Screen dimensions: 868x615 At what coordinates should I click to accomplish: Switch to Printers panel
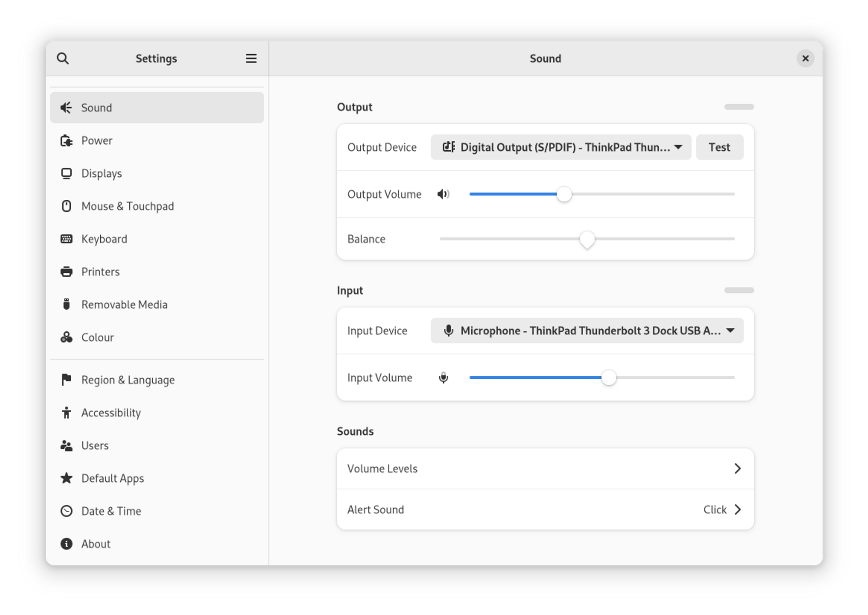point(157,271)
